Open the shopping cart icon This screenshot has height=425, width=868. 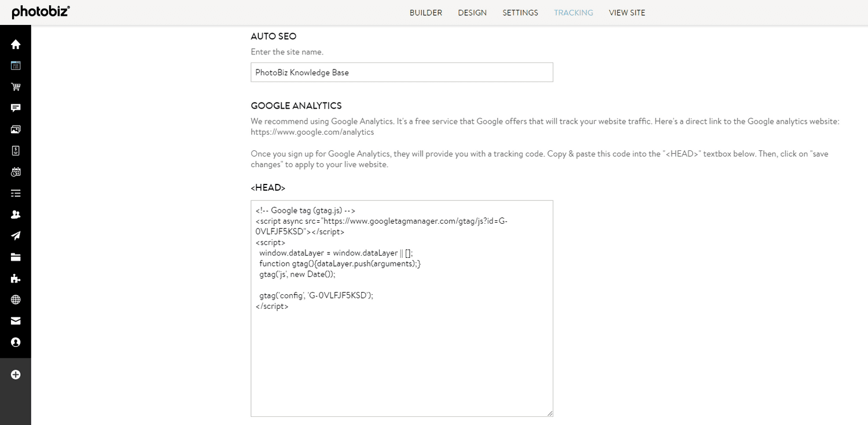[x=15, y=86]
